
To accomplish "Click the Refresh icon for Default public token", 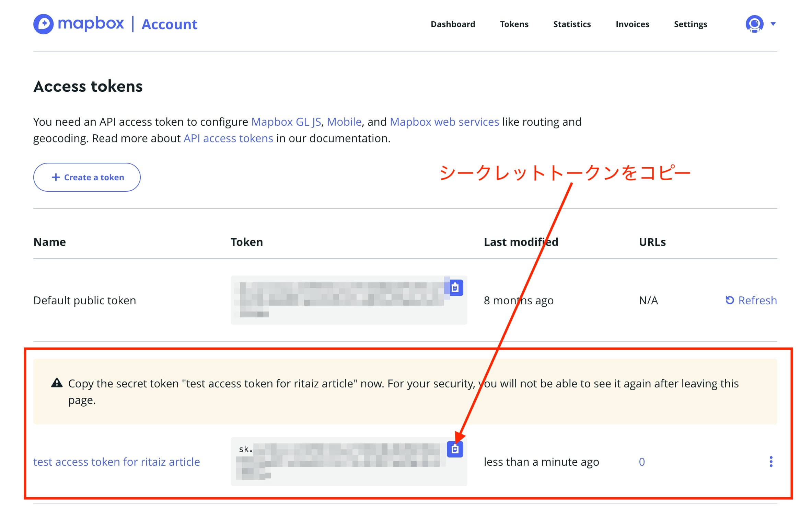I will coord(730,300).
